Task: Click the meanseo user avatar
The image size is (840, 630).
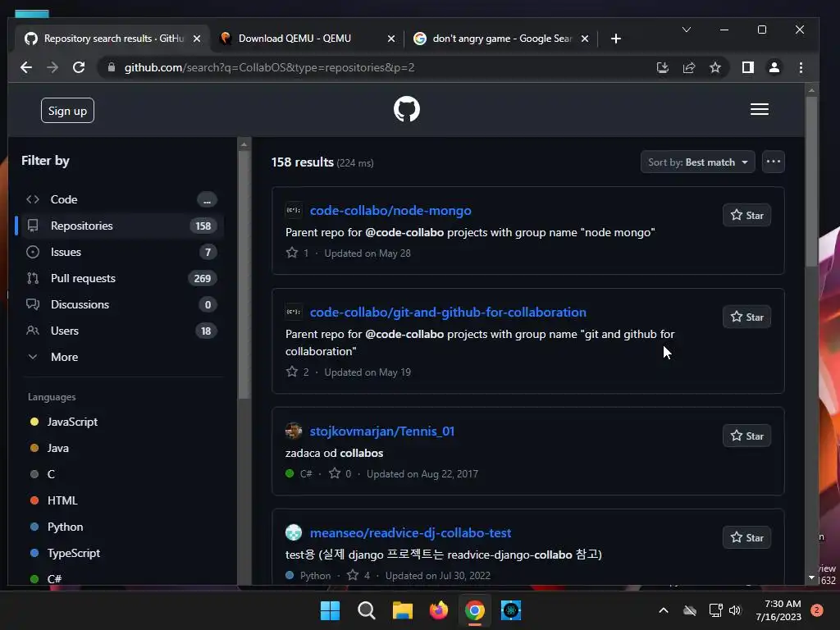Action: tap(294, 532)
